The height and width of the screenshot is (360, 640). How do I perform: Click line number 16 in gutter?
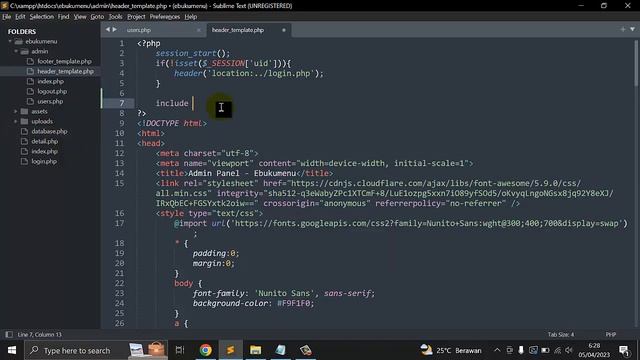(x=119, y=213)
